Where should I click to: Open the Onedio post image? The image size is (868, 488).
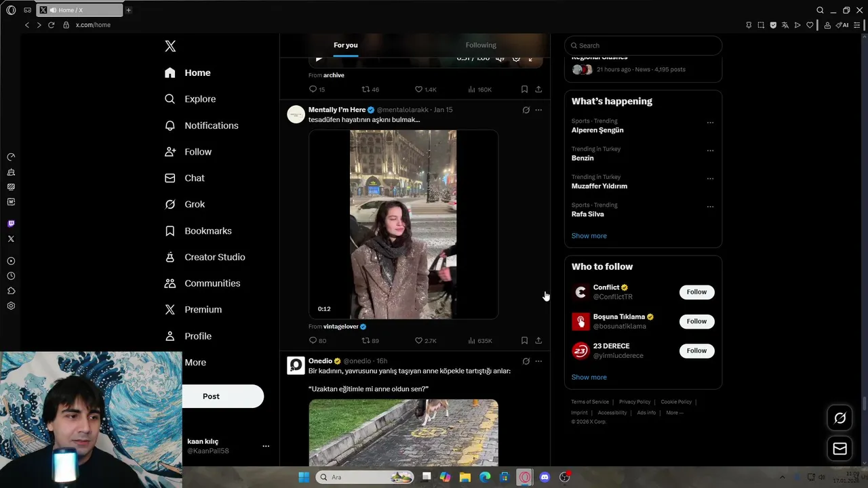[x=403, y=432]
